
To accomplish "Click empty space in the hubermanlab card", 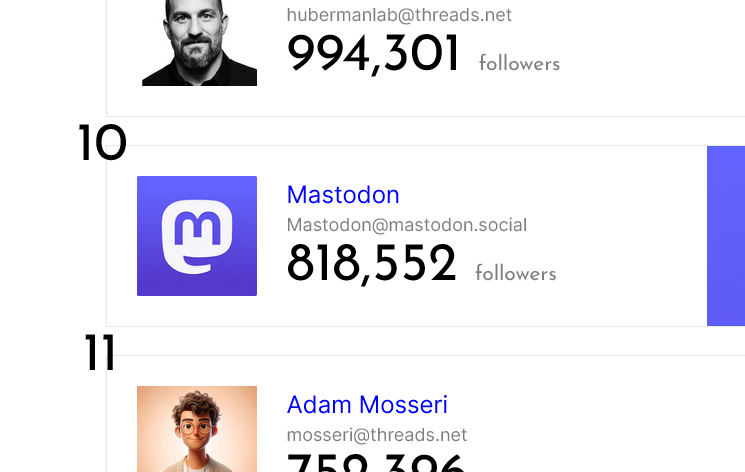I will click(650, 50).
